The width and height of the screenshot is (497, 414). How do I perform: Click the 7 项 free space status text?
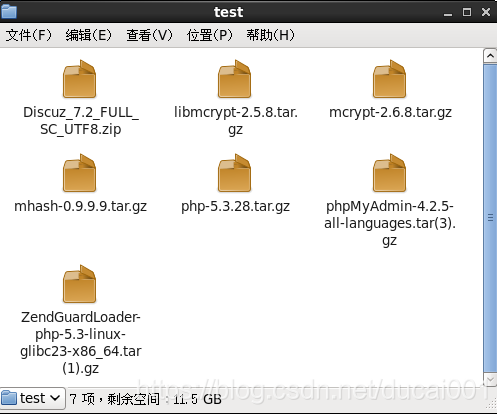(146, 399)
